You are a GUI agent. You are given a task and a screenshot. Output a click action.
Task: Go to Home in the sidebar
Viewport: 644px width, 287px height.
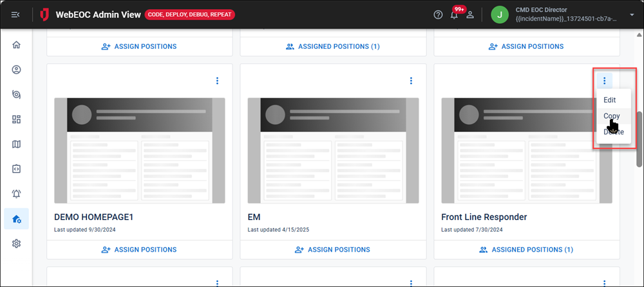[x=17, y=45]
